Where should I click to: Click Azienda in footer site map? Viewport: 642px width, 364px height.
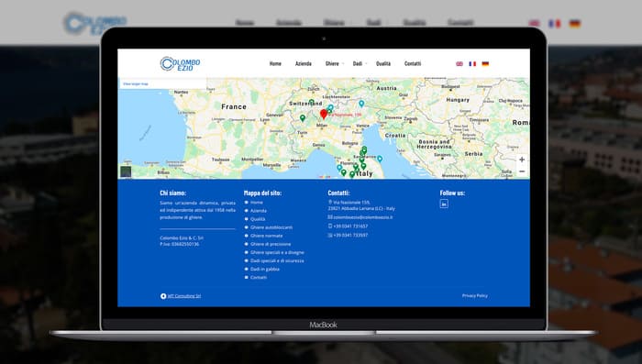259,211
